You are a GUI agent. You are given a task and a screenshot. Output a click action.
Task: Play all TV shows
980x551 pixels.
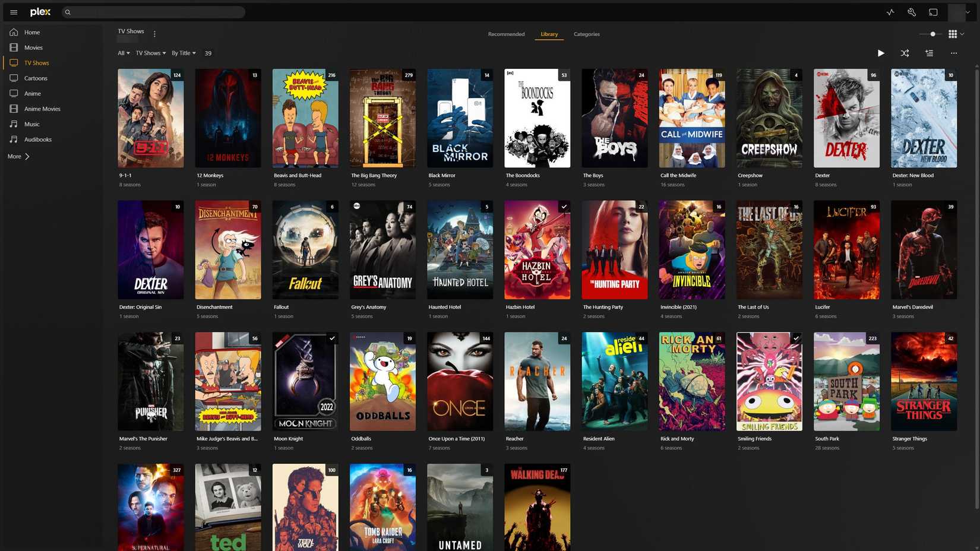(x=881, y=53)
